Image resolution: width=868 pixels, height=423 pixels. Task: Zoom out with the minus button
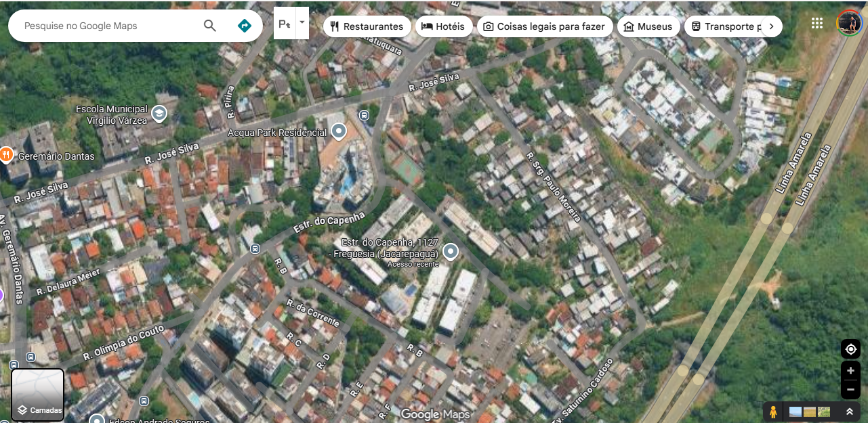tap(850, 390)
